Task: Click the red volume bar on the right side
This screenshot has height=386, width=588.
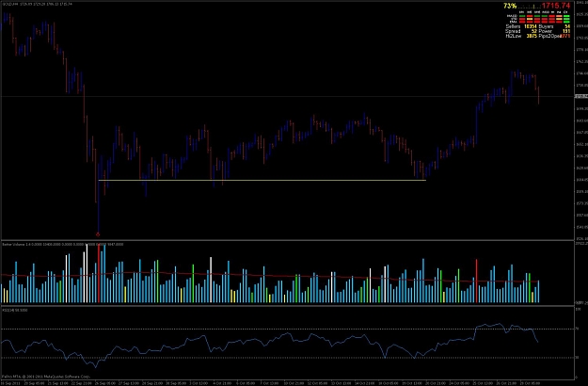Action: point(477,281)
